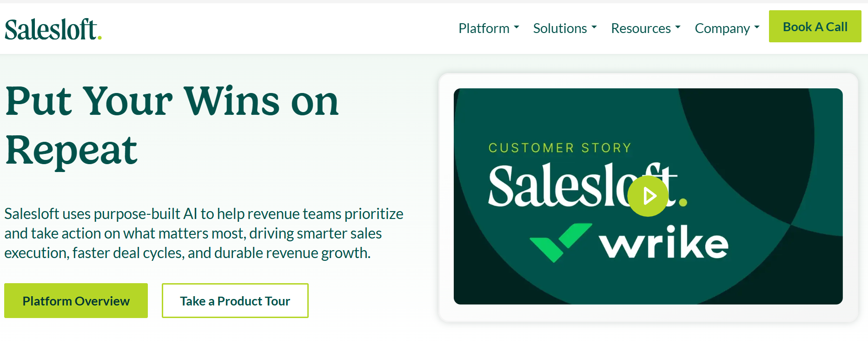
Task: Click the caret arrow next to Company
Action: pos(757,27)
